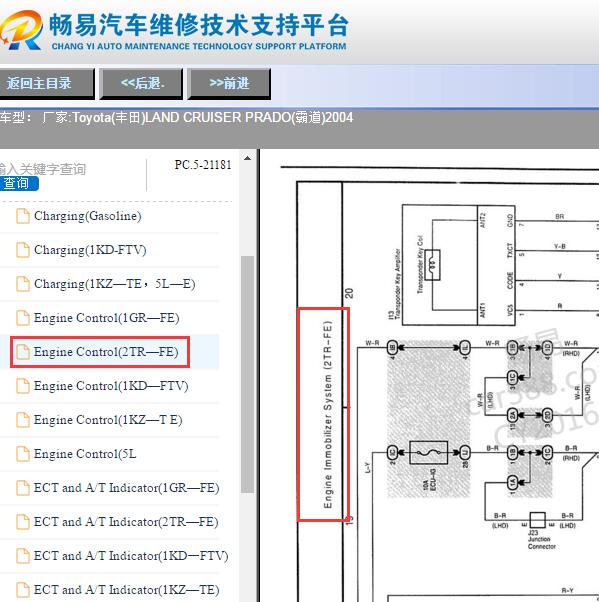Open ECT and A/T Indicator(1KZ—TE)

click(x=126, y=590)
